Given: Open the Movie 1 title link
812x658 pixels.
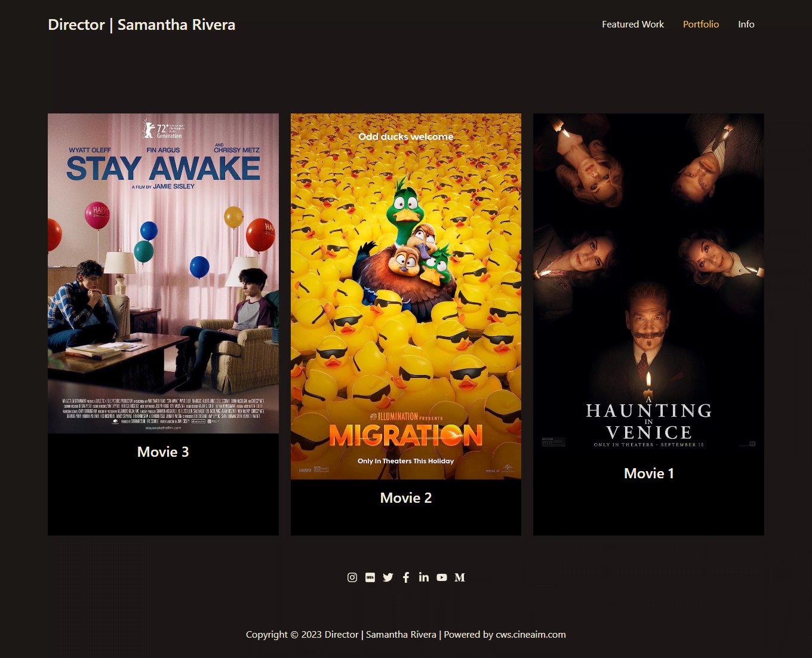Looking at the screenshot, I should (x=648, y=473).
